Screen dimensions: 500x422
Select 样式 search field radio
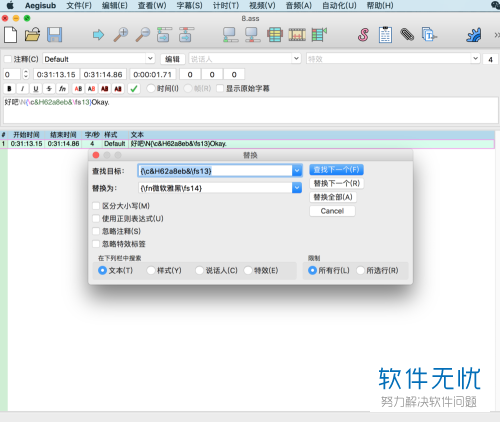[151, 270]
